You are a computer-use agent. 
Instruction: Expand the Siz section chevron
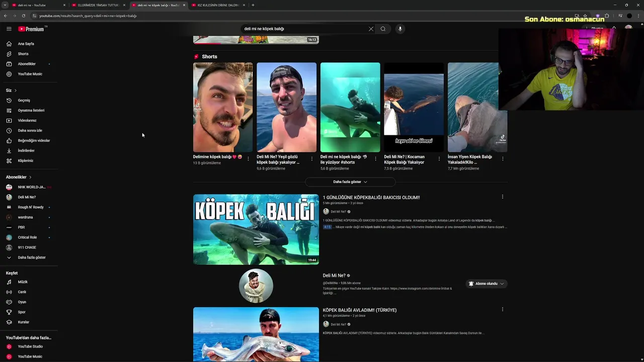click(15, 90)
